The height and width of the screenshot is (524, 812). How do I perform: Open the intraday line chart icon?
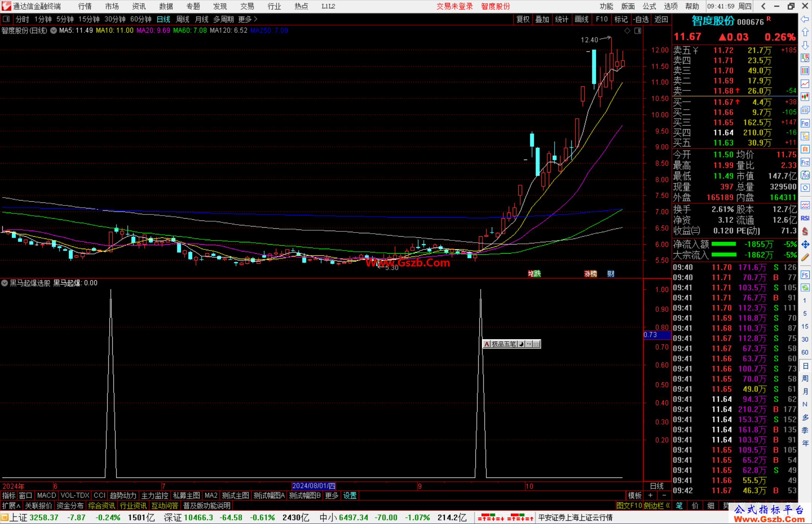tap(805, 84)
